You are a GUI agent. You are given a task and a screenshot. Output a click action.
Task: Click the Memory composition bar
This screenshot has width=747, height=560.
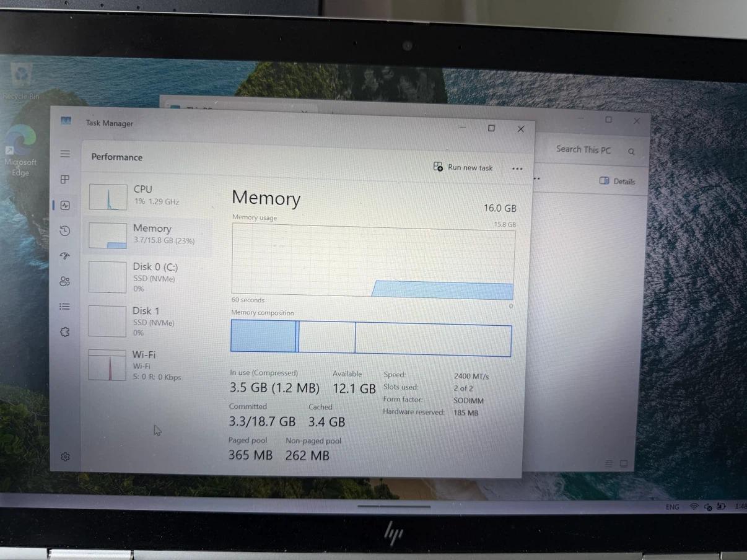[371, 339]
